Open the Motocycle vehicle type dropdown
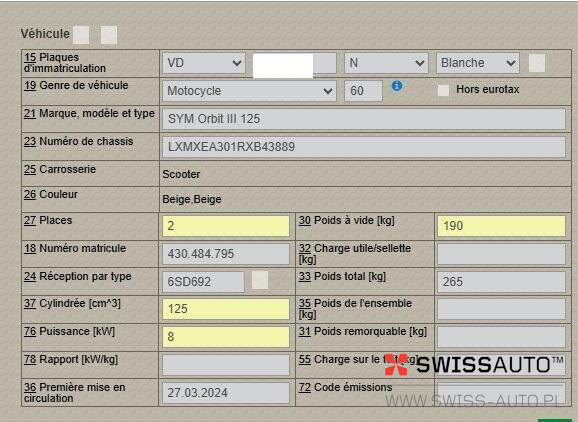The image size is (578, 422). [x=249, y=91]
